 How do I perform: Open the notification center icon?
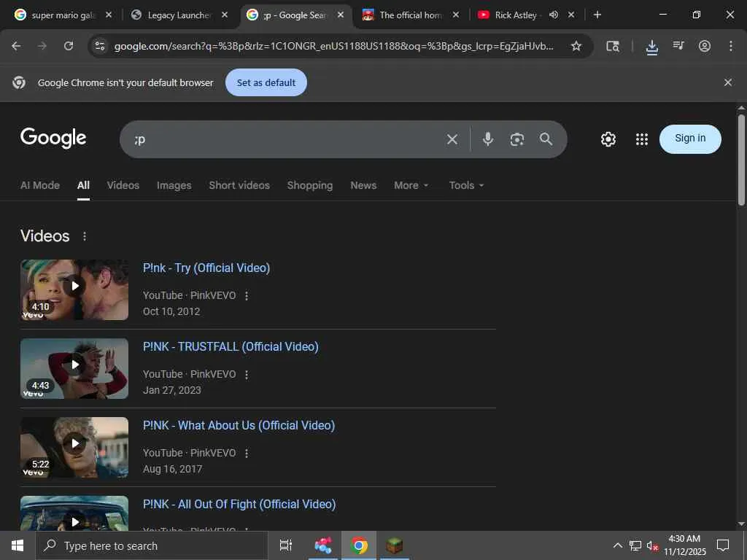coord(723,545)
